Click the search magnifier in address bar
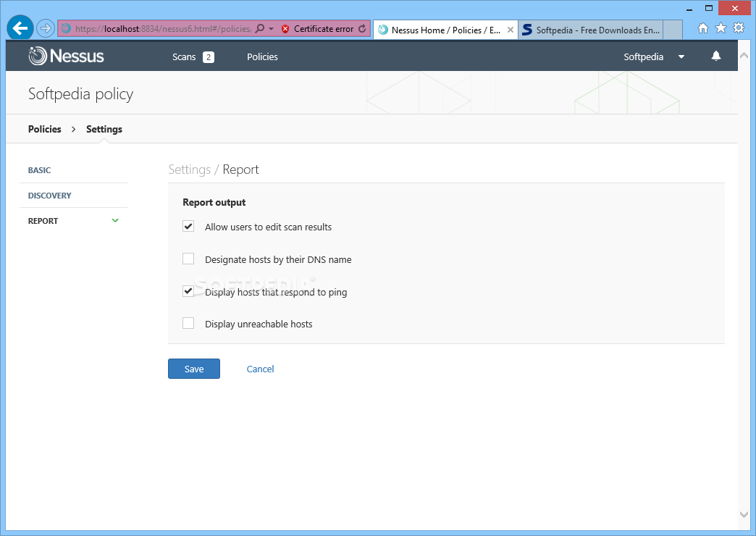756x536 pixels. tap(260, 28)
